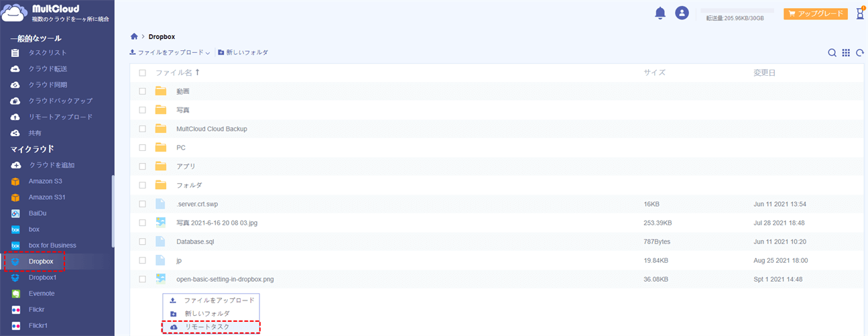Click the Evernote elephant icon
The width and height of the screenshot is (868, 336).
tap(15, 293)
